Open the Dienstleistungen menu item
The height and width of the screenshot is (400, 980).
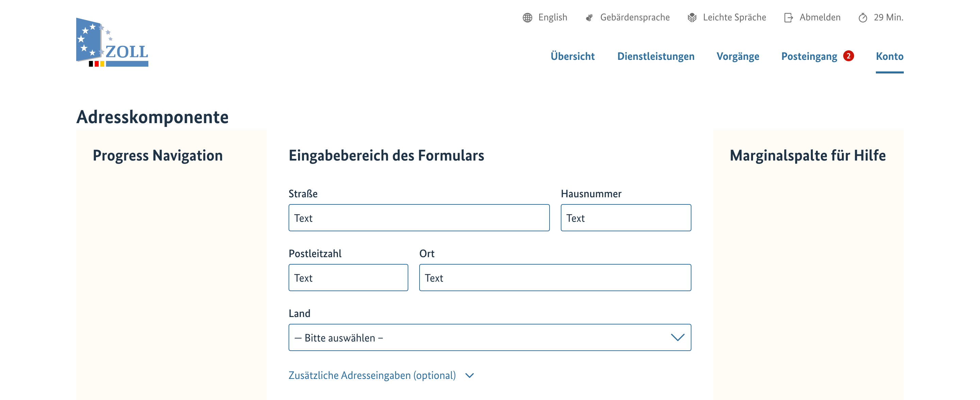[656, 56]
